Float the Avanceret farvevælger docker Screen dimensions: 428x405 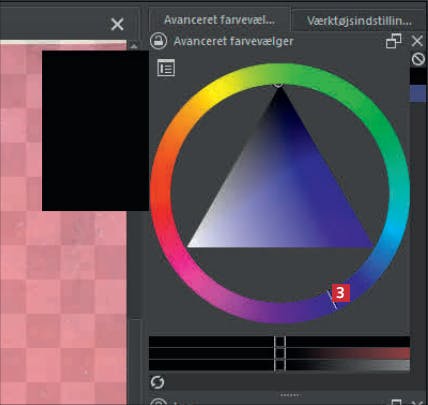pos(394,41)
